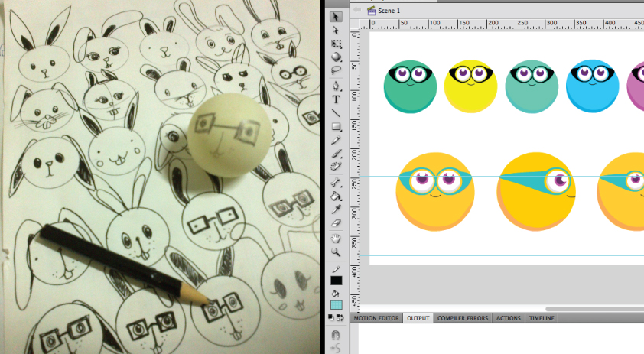Screen dimensions: 644x354
Task: Select the Pen tool
Action: point(336,86)
